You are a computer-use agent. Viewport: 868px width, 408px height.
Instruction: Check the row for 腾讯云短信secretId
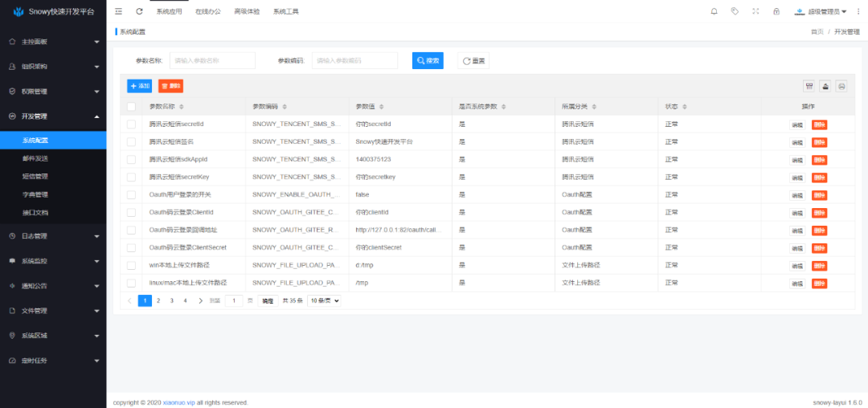[132, 124]
